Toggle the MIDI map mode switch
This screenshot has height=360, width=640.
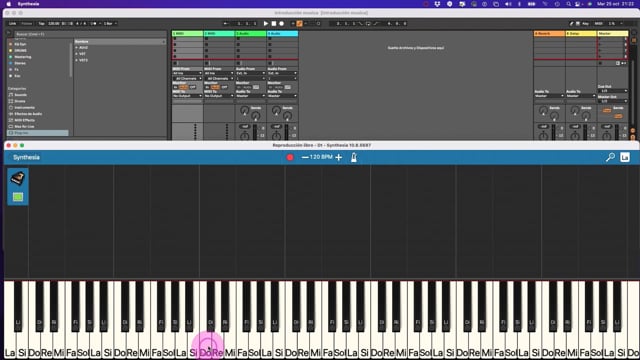coord(598,24)
